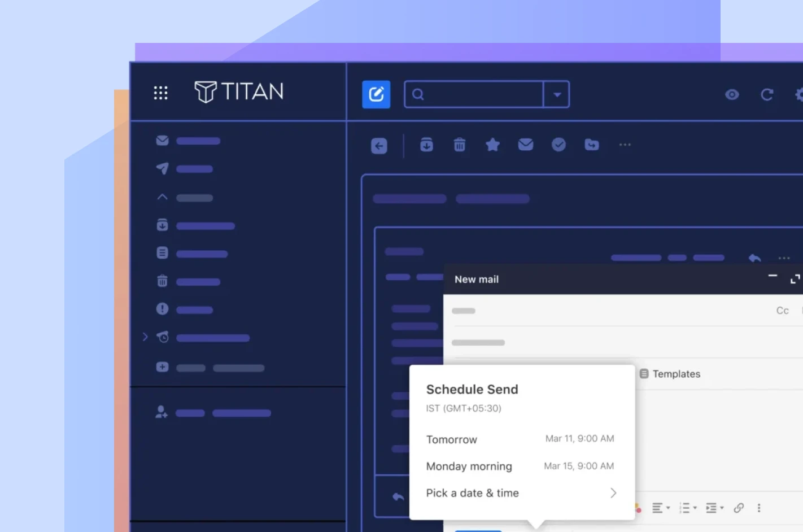Refresh the mailbox
This screenshot has height=532, width=803.
tap(767, 95)
